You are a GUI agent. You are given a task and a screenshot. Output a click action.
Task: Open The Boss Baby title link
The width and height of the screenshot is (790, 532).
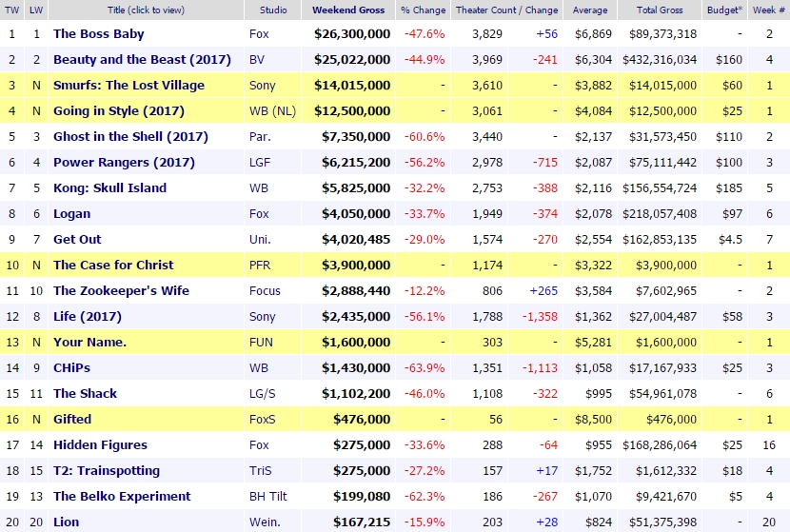pyautogui.click(x=99, y=33)
